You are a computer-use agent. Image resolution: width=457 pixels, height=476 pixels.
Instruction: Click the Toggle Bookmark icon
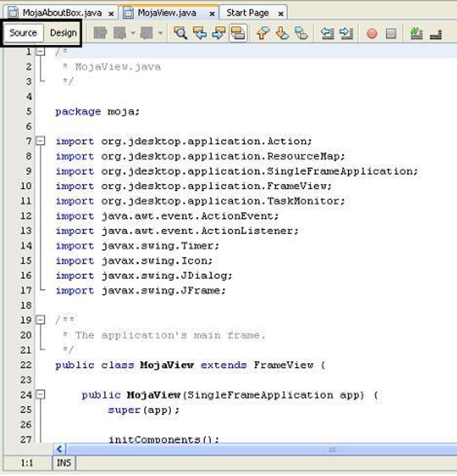(x=302, y=33)
